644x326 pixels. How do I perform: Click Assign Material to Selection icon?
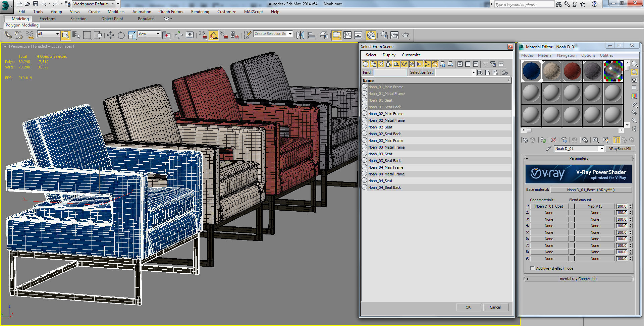[543, 140]
